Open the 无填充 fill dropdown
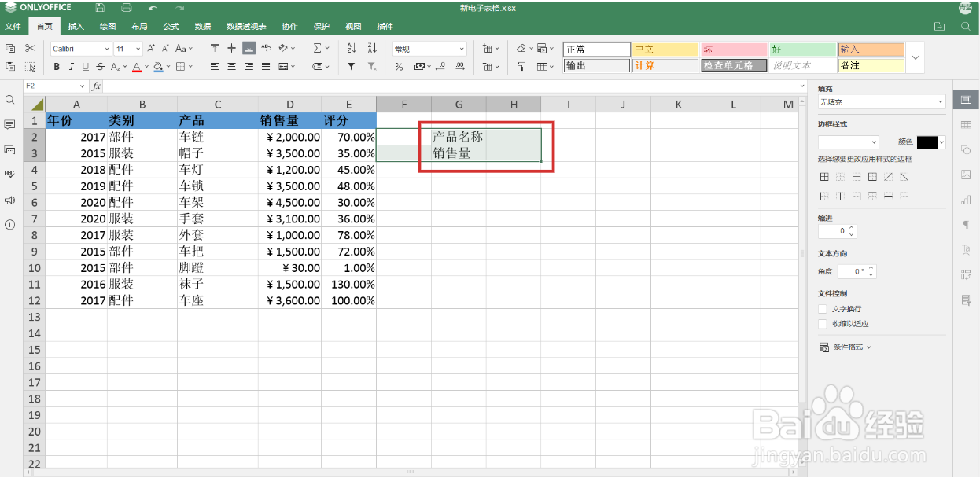 click(881, 101)
